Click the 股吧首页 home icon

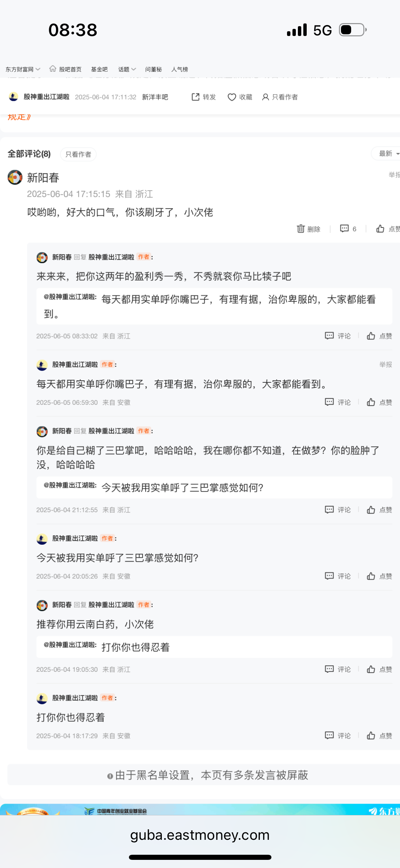point(53,69)
